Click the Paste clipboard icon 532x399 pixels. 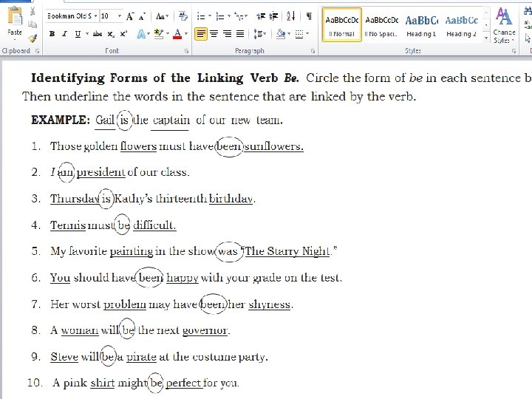coord(15,16)
